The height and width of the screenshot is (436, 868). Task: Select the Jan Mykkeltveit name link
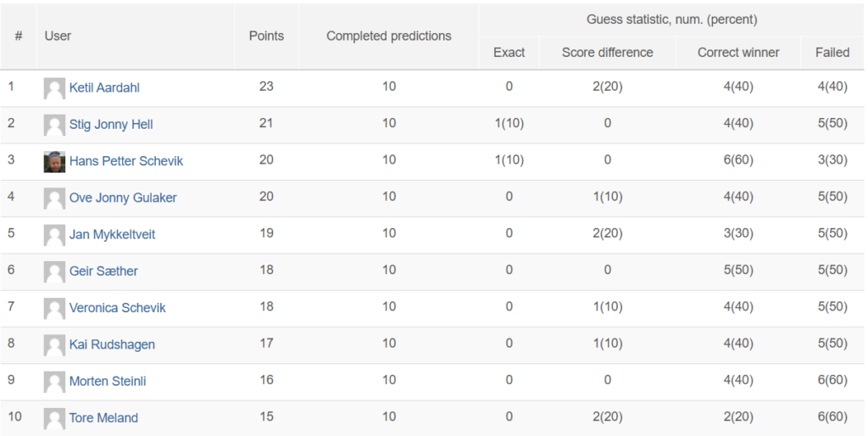click(112, 234)
